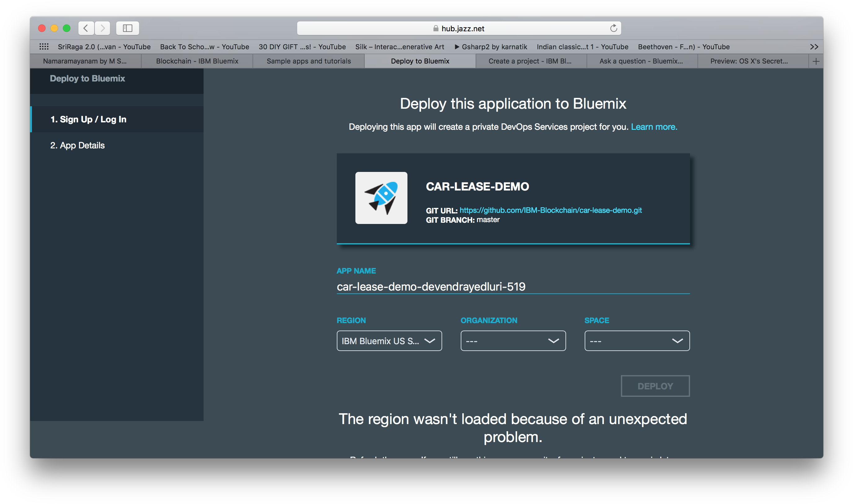Screen dimensions: 853x504
Task: Click the hub.jazz.net address bar
Action: click(x=459, y=28)
